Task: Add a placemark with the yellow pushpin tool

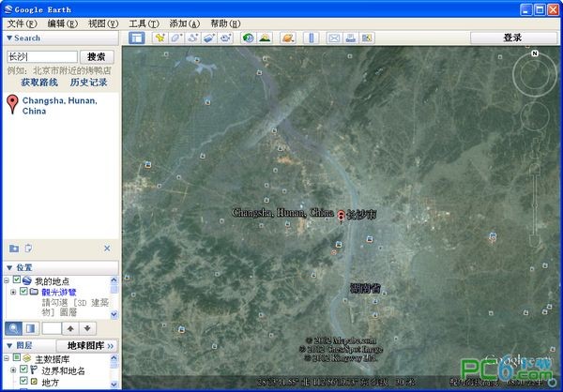Action: click(160, 38)
